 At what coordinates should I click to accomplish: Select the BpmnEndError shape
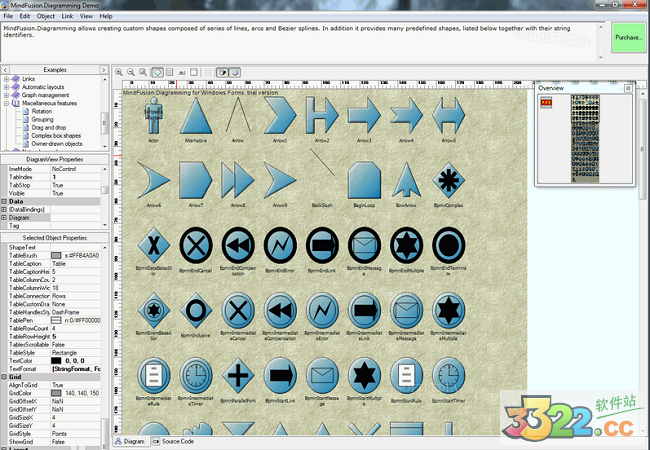(280, 245)
